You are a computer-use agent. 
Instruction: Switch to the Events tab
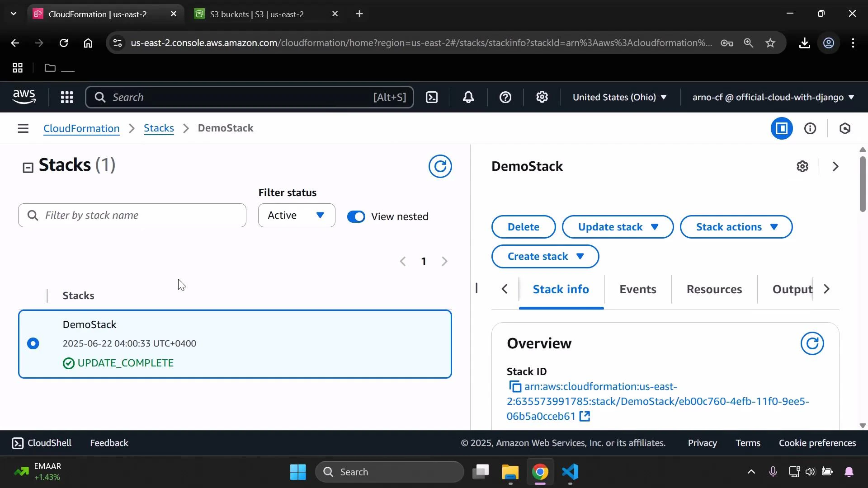637,289
